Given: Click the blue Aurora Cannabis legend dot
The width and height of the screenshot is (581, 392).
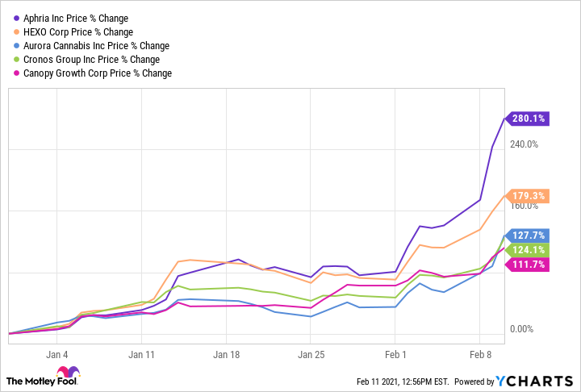Looking at the screenshot, I should pos(16,46).
